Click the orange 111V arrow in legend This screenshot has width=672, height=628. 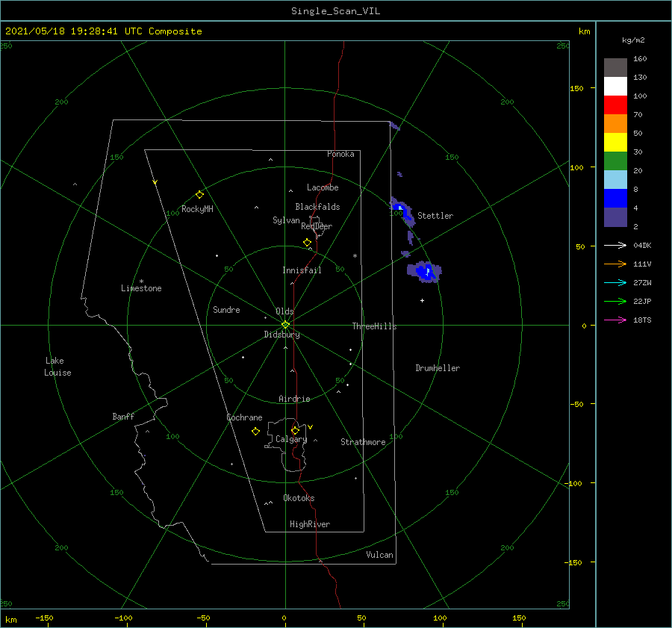point(615,264)
